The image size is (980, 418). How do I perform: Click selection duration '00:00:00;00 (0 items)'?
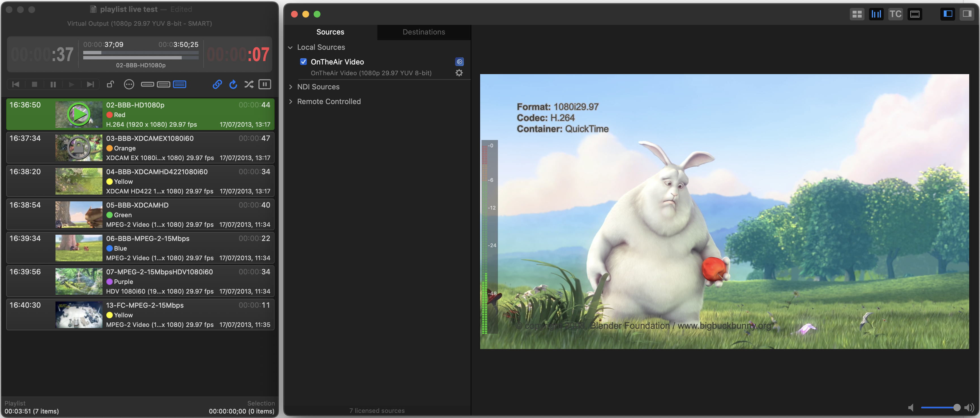[x=241, y=411]
